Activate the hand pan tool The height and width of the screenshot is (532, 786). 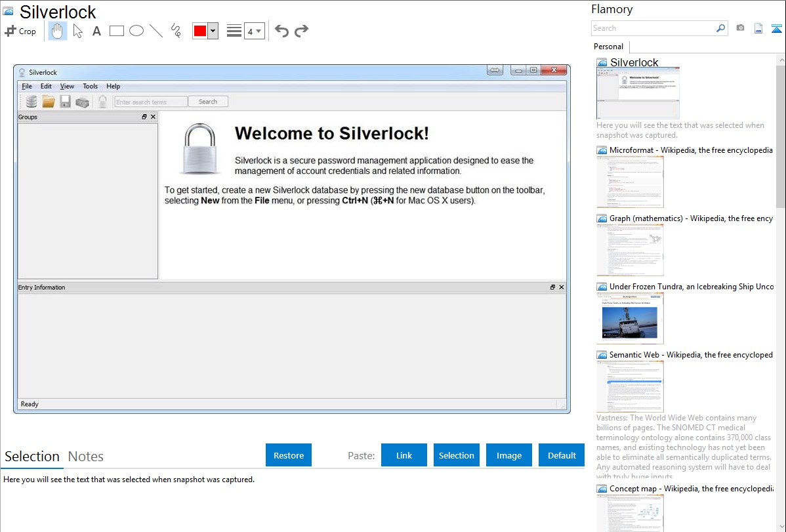pos(58,31)
